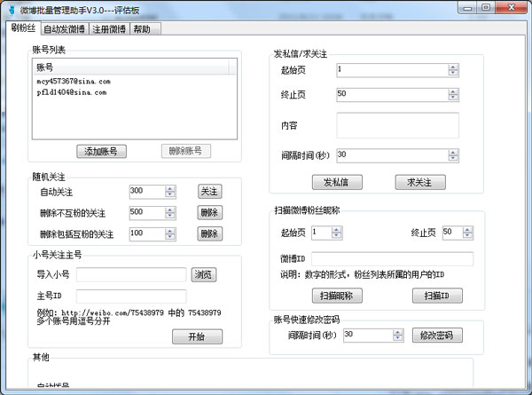Click 删除 button for 删除包括互粉的关注
Image resolution: width=532 pixels, height=395 pixels.
click(x=209, y=233)
